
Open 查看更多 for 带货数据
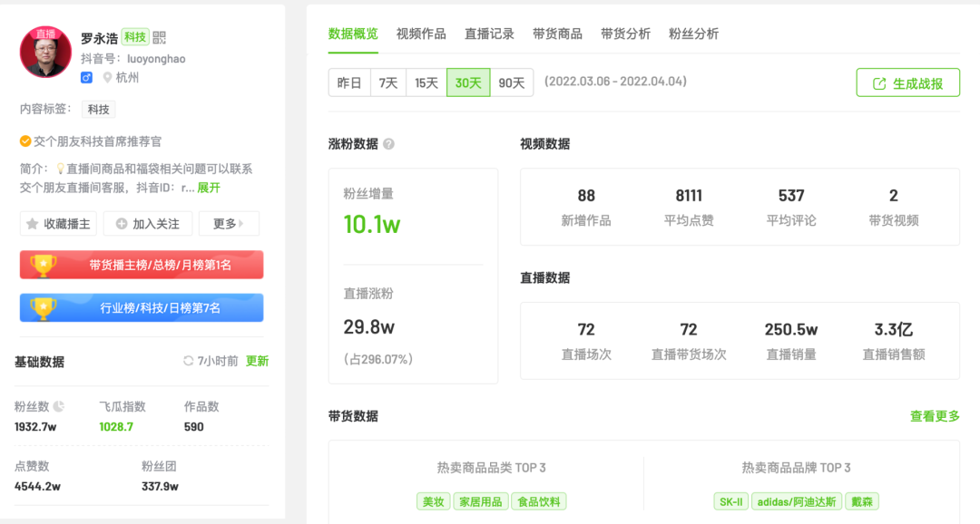pyautogui.click(x=935, y=416)
